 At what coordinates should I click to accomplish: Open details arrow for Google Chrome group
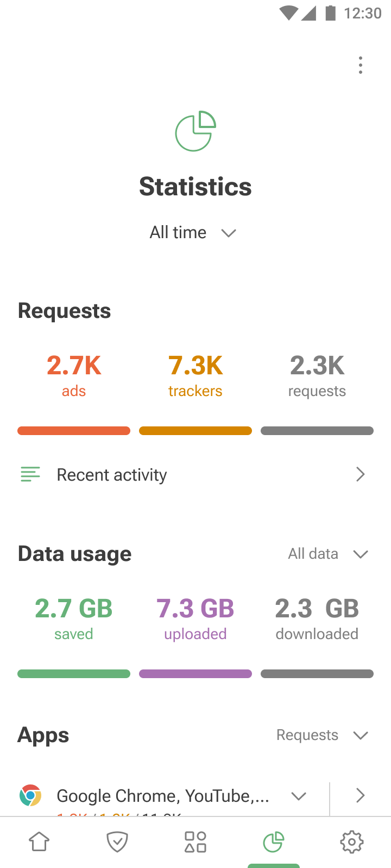pyautogui.click(x=360, y=796)
